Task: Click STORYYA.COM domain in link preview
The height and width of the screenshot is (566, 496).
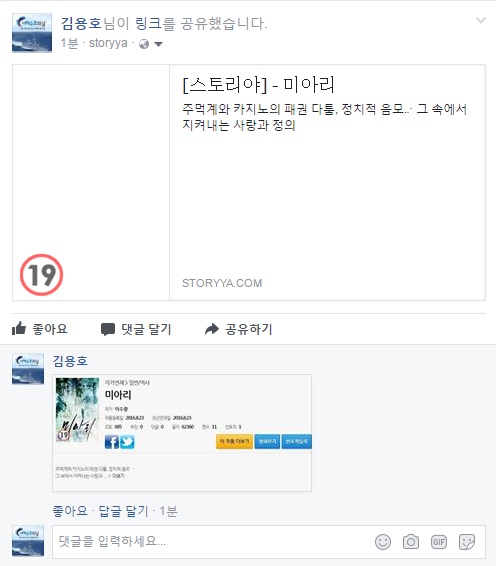Action: pyautogui.click(x=222, y=283)
